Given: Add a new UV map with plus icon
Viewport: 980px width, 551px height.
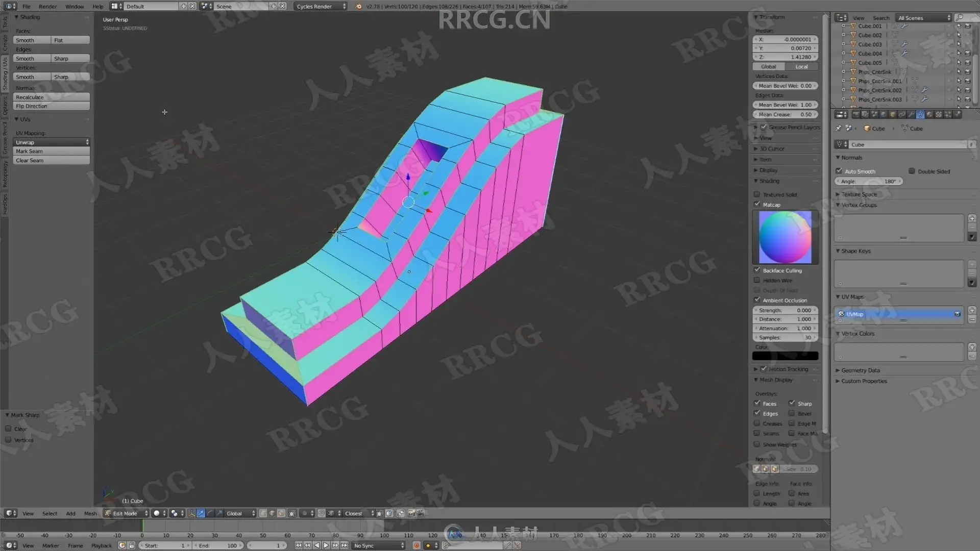Looking at the screenshot, I should coord(972,310).
